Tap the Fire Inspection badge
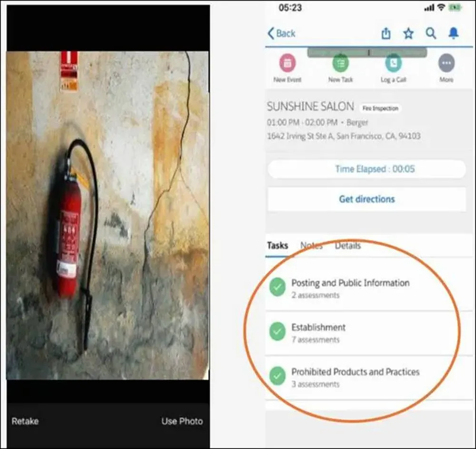Viewport: 476px width, 449px height. [380, 108]
